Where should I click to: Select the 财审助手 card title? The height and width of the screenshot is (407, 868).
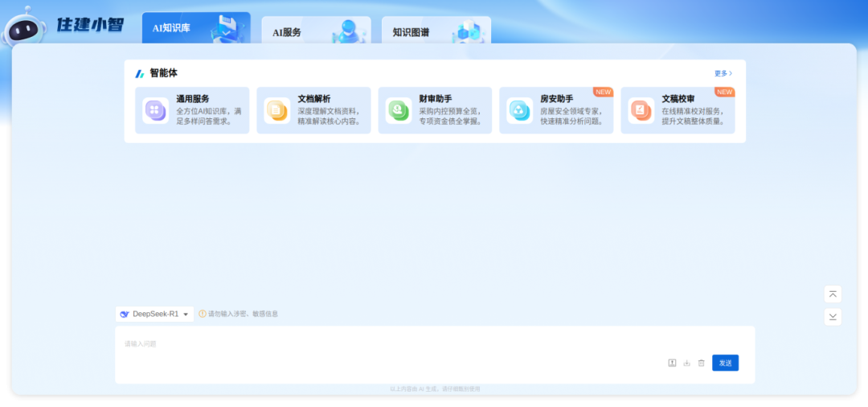pyautogui.click(x=435, y=99)
